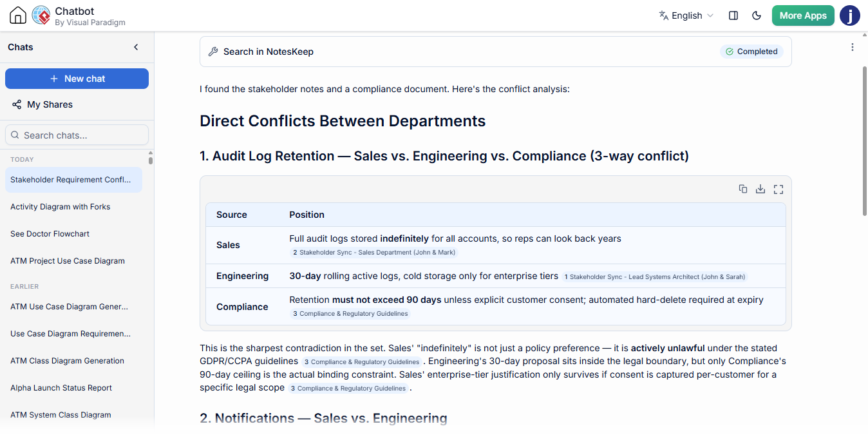Open the message options three-dot menu
This screenshot has height=435, width=868.
pos(853,47)
